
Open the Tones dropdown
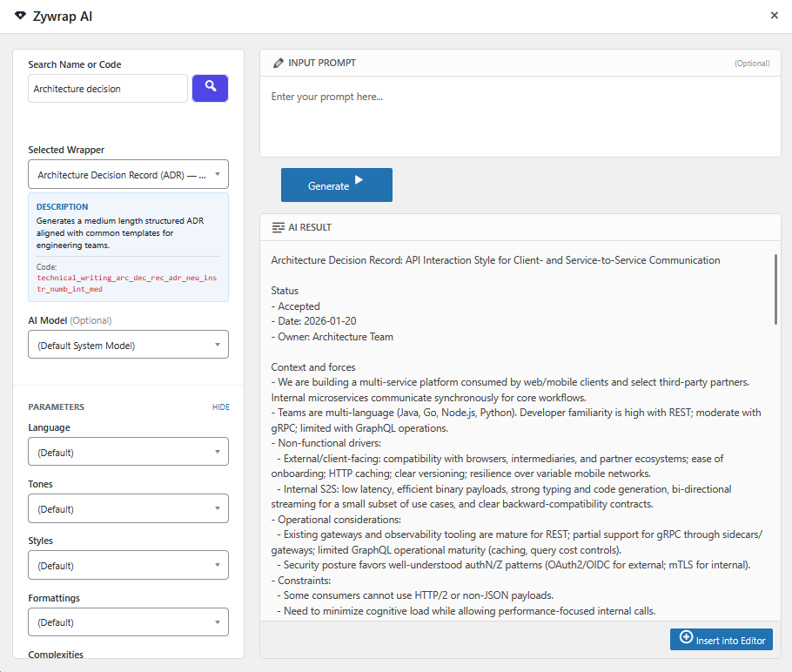click(x=128, y=508)
